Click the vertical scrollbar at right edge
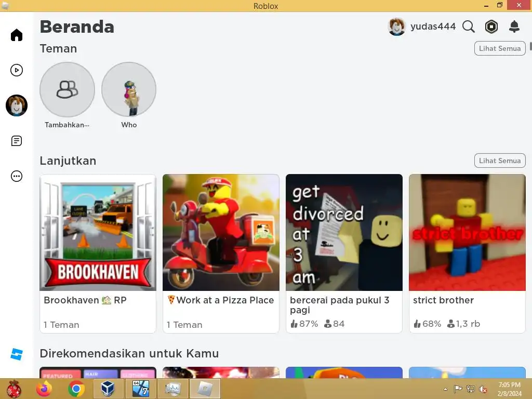The width and height of the screenshot is (532, 399). click(x=530, y=46)
